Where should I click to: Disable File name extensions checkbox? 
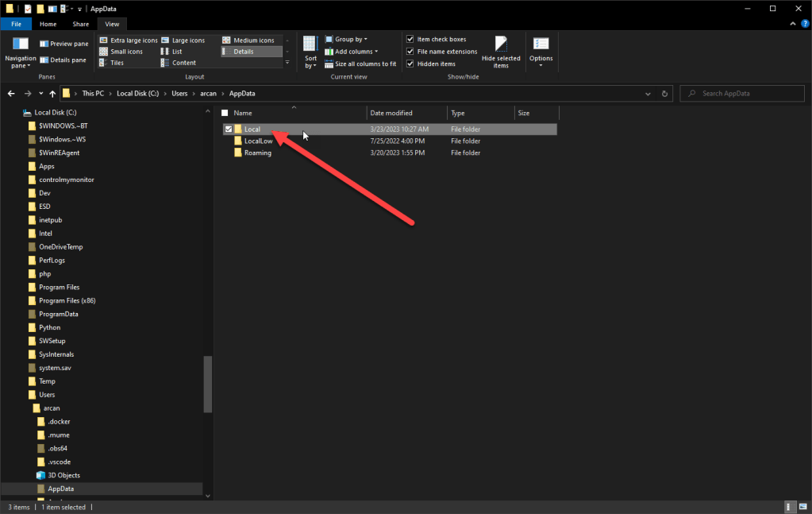(410, 52)
